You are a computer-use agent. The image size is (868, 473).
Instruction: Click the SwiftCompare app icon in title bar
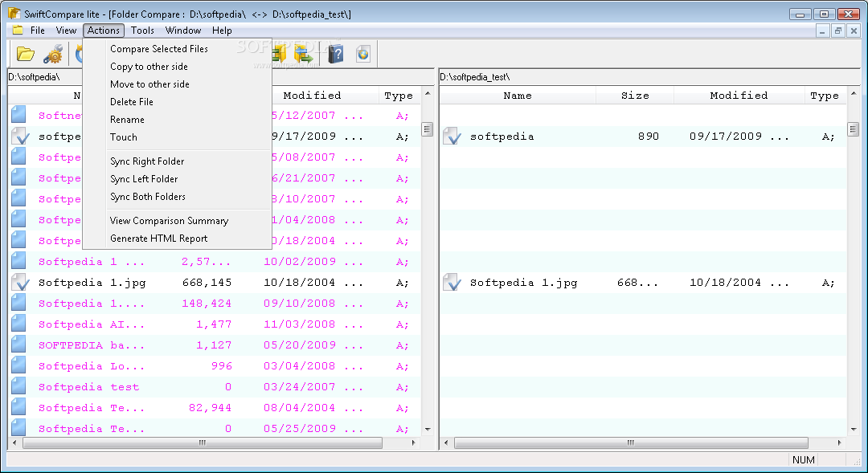click(14, 14)
